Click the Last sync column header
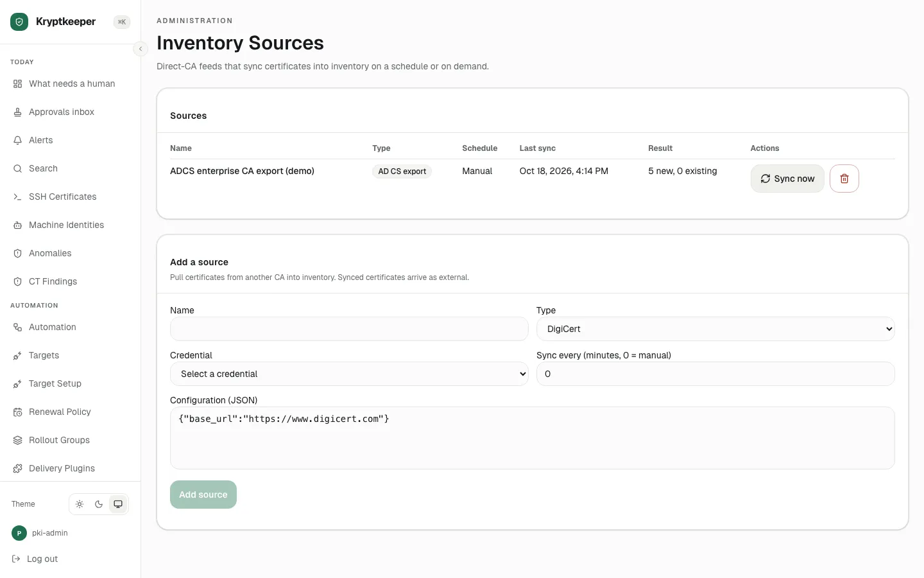The height and width of the screenshot is (578, 924). (538, 148)
